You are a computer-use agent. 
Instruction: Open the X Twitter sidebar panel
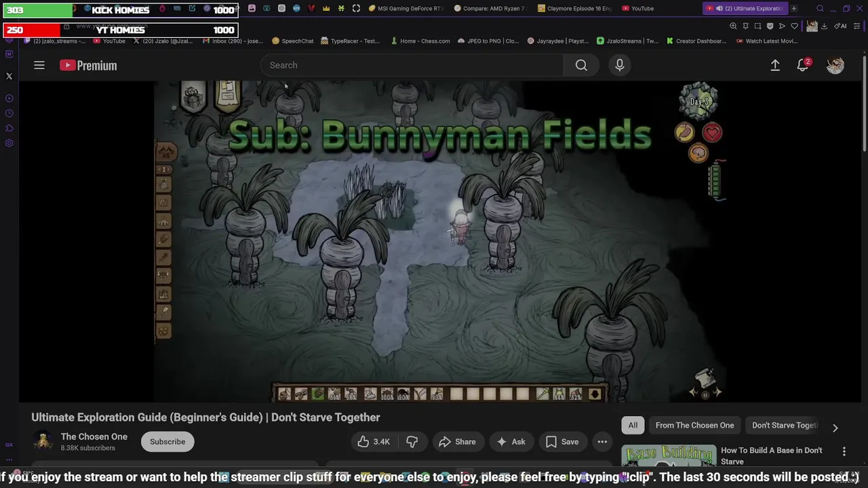coord(9,76)
